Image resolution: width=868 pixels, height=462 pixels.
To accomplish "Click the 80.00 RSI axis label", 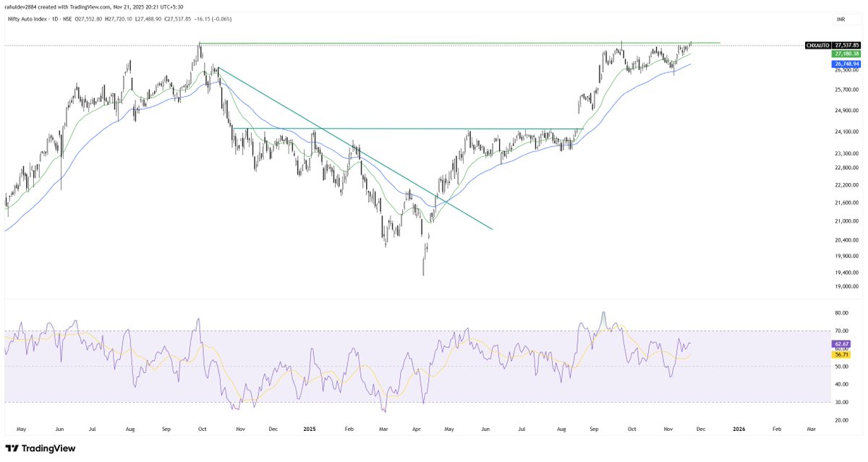I will coord(842,313).
